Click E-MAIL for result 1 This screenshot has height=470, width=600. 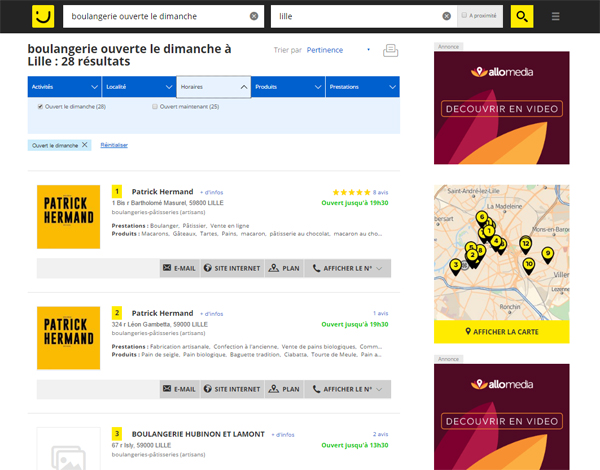click(179, 268)
